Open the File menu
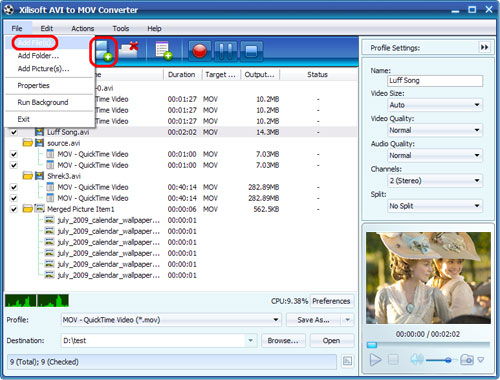Screen dimensions: 500x380 click(17, 29)
